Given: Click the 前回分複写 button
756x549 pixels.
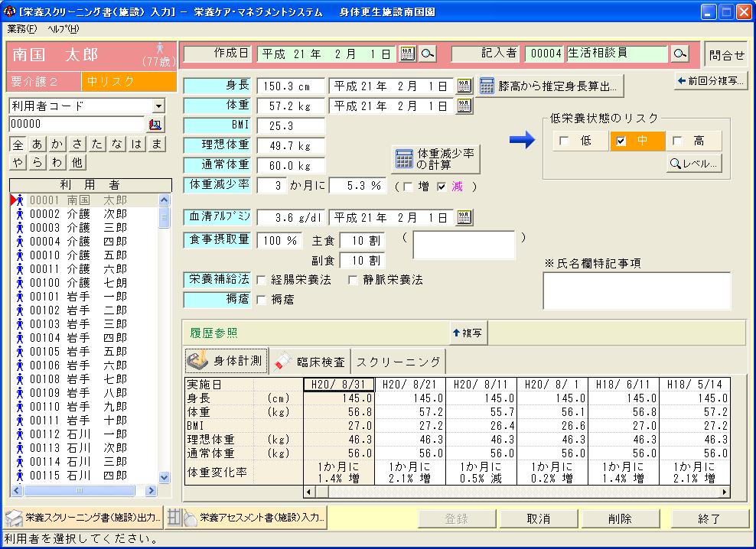Looking at the screenshot, I should [x=710, y=81].
